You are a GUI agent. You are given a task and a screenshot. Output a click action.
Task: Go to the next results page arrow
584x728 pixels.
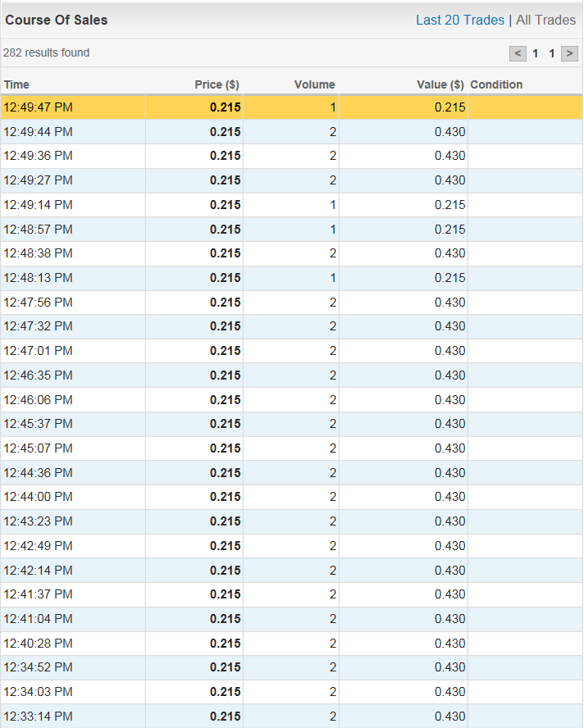[x=569, y=53]
